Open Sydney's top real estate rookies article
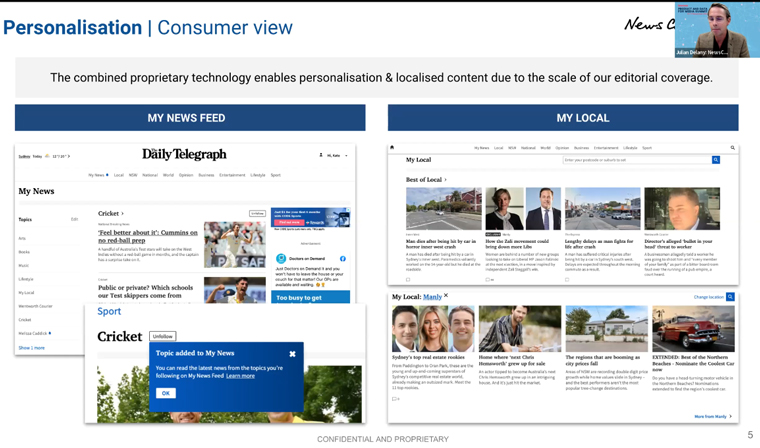The image size is (760, 448). tap(428, 357)
